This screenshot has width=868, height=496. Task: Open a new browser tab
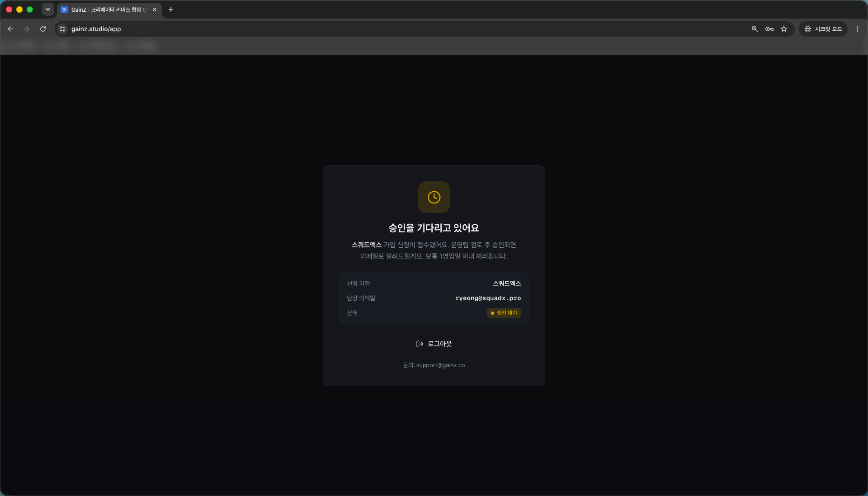171,9
